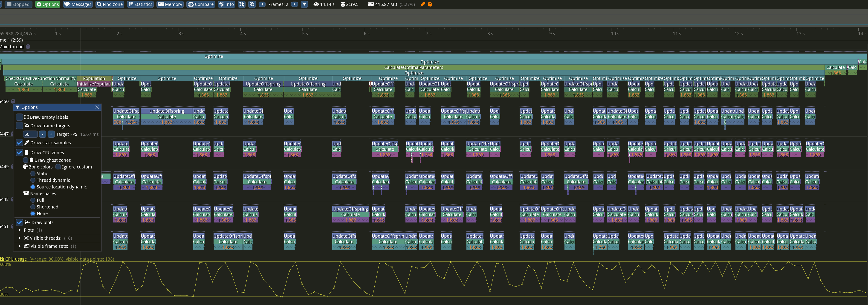The width and height of the screenshot is (868, 305).
Task: Click the Messages button
Action: coord(78,4)
